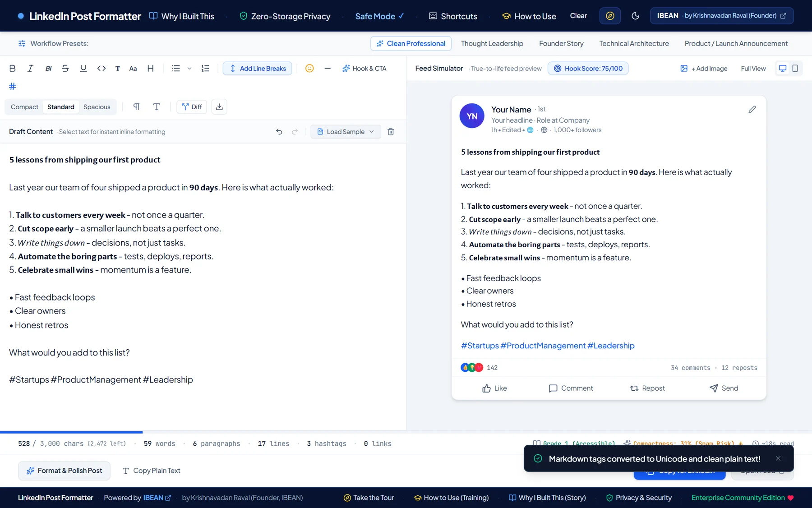Click the hashtag # icon
The image size is (812, 508).
pyautogui.click(x=13, y=86)
